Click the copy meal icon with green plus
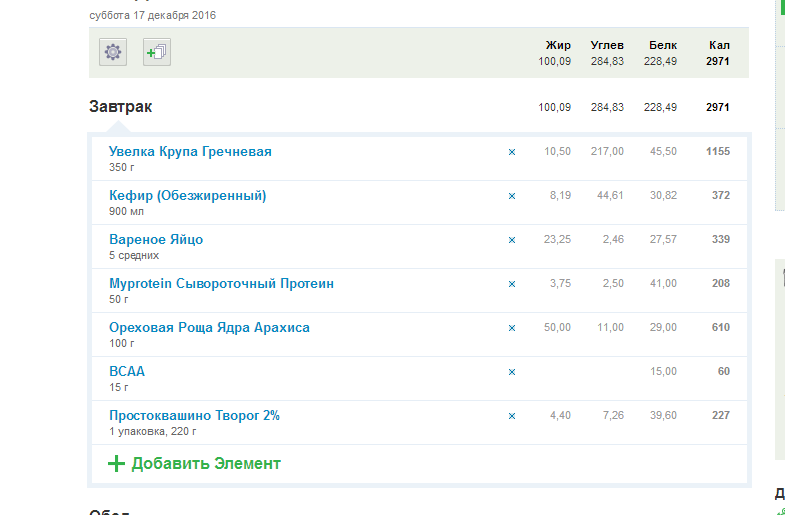Screen dimensions: 785x515 [157, 52]
